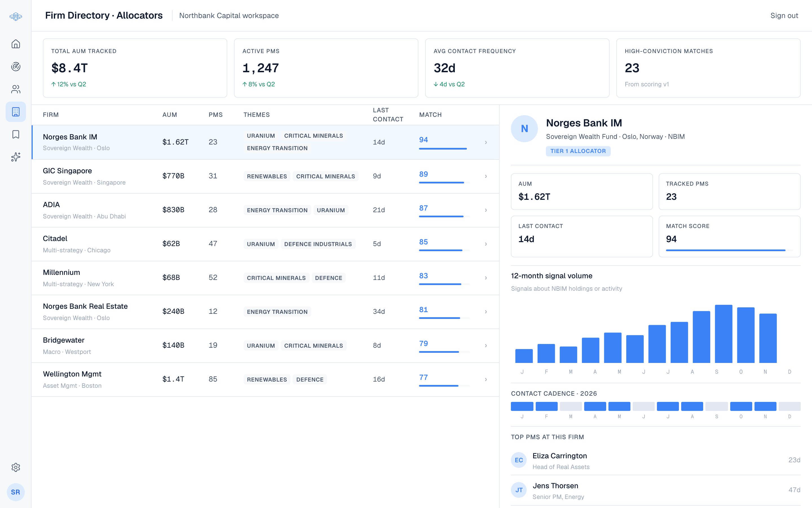Click the Uranium tag on Norges Bank IM row
812x508 pixels.
click(261, 136)
